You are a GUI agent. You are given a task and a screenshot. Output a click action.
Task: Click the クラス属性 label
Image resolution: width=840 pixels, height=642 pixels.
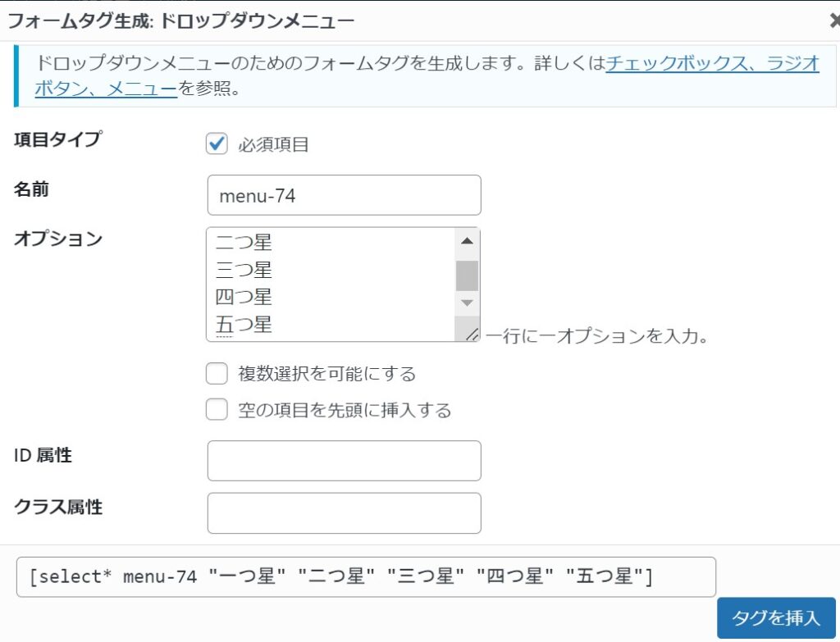(x=58, y=507)
